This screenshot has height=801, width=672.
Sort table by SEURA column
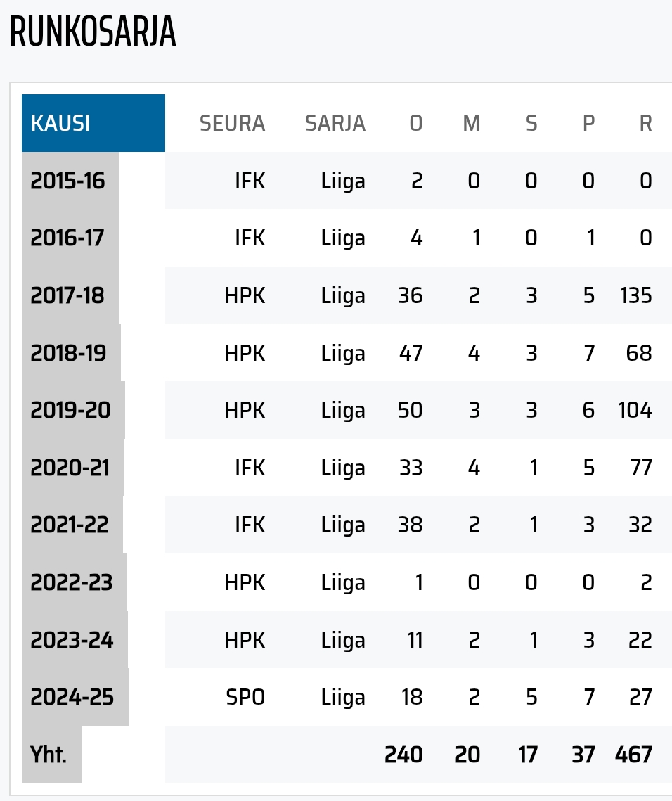pyautogui.click(x=233, y=123)
